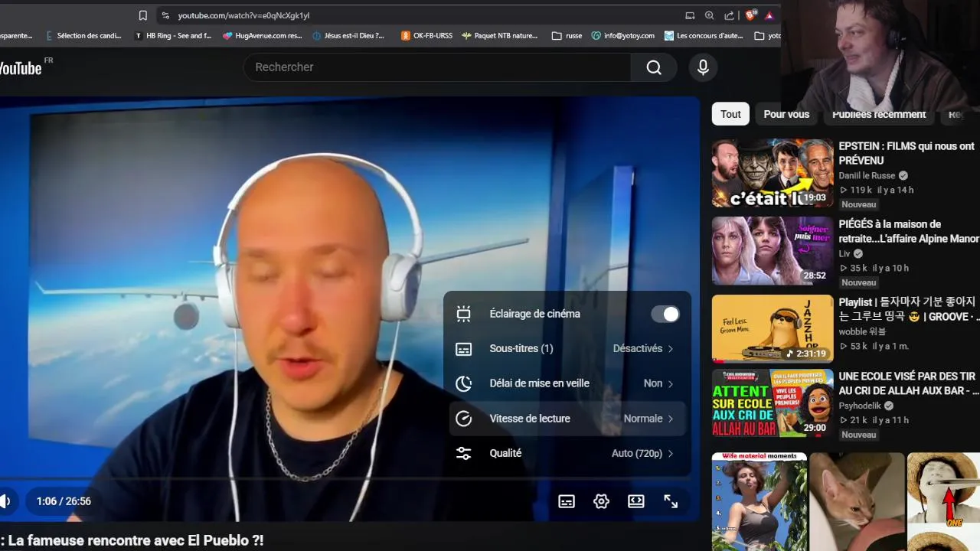Select the 'Pour vous' filter chip

[x=786, y=114]
